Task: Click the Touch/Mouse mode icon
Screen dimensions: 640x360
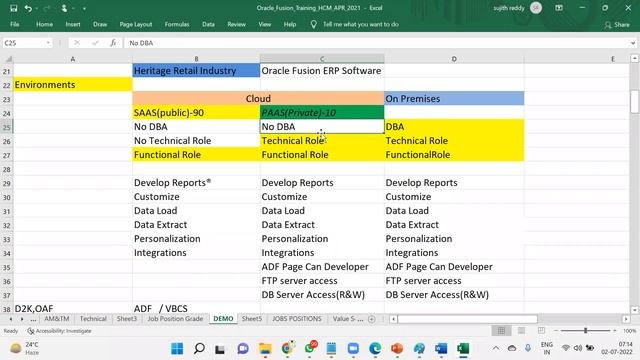Action: click(64, 8)
